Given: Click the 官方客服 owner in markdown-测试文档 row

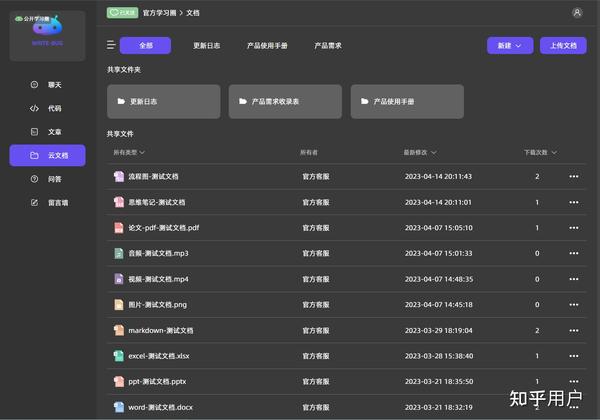Looking at the screenshot, I should point(316,330).
